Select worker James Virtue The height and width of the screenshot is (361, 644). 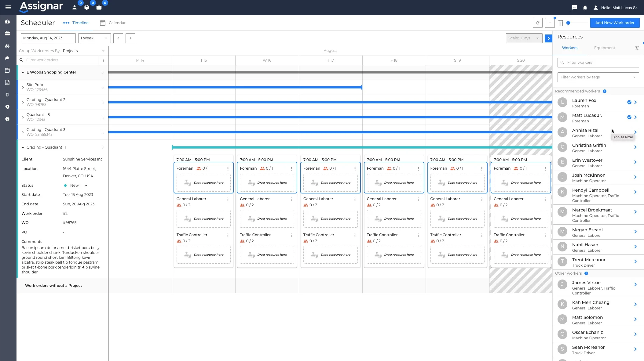pos(598,287)
